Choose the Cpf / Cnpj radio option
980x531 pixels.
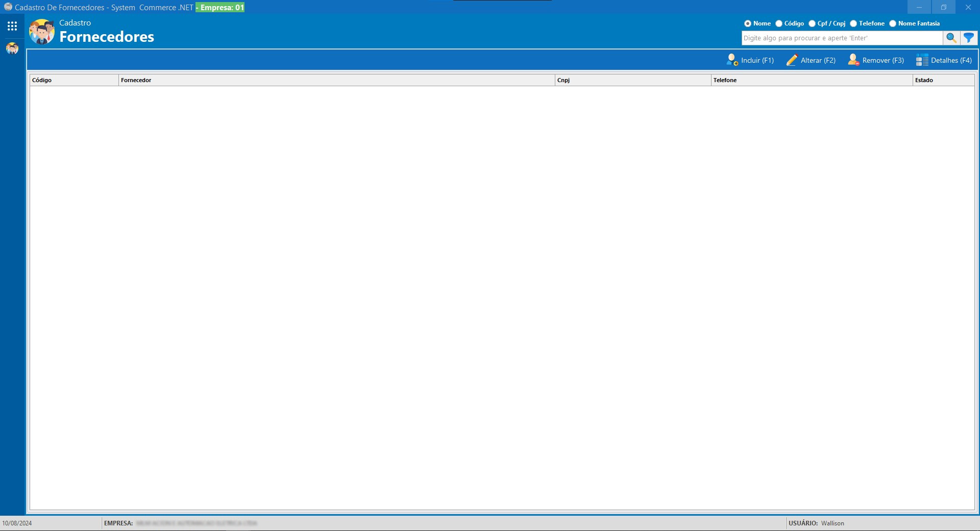(812, 23)
